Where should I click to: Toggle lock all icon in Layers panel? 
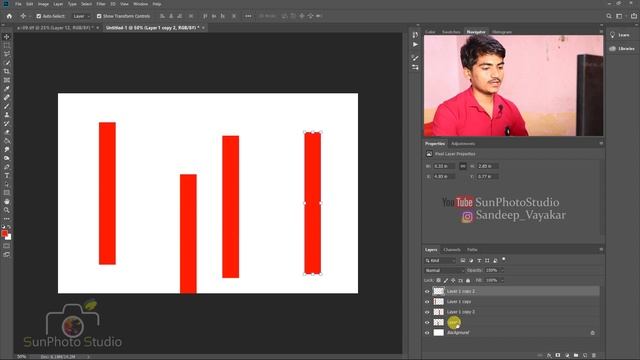click(468, 280)
